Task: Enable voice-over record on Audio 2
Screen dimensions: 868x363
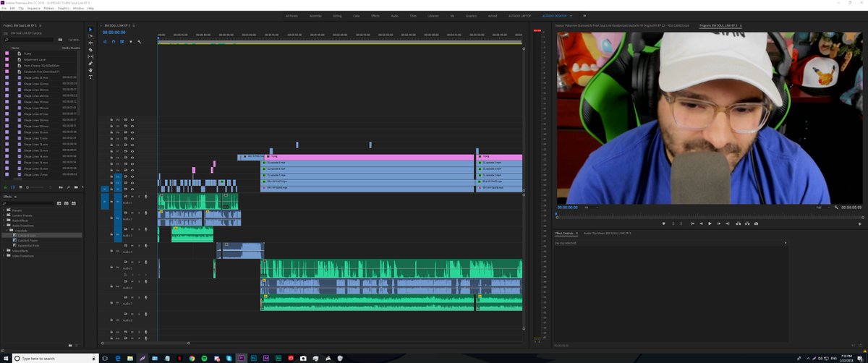Action: tap(145, 213)
